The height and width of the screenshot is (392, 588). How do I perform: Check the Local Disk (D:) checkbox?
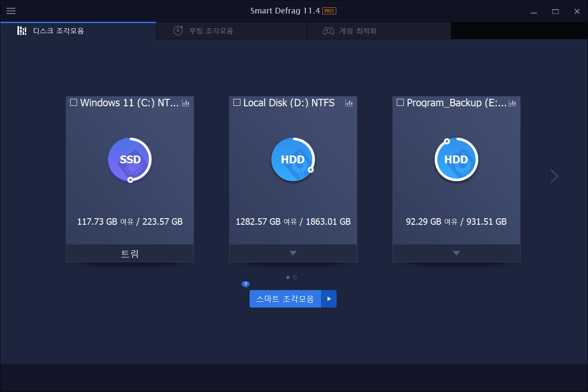(237, 102)
